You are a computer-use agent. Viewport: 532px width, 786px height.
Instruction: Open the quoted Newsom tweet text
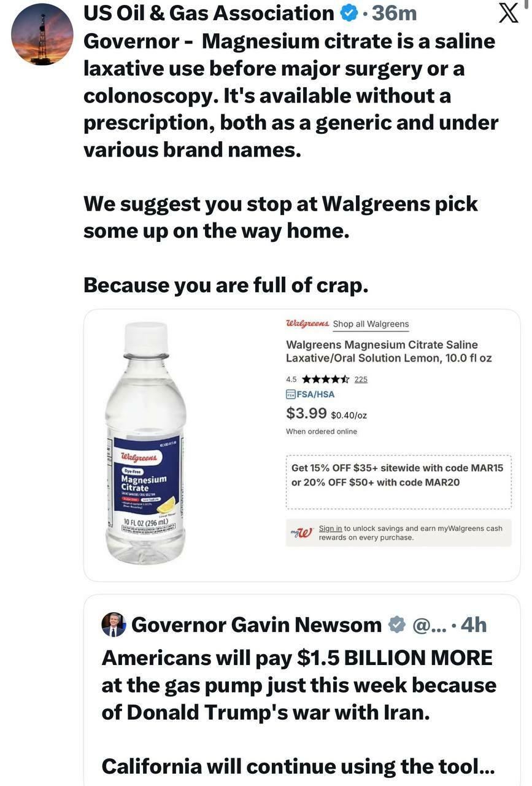[x=299, y=712]
